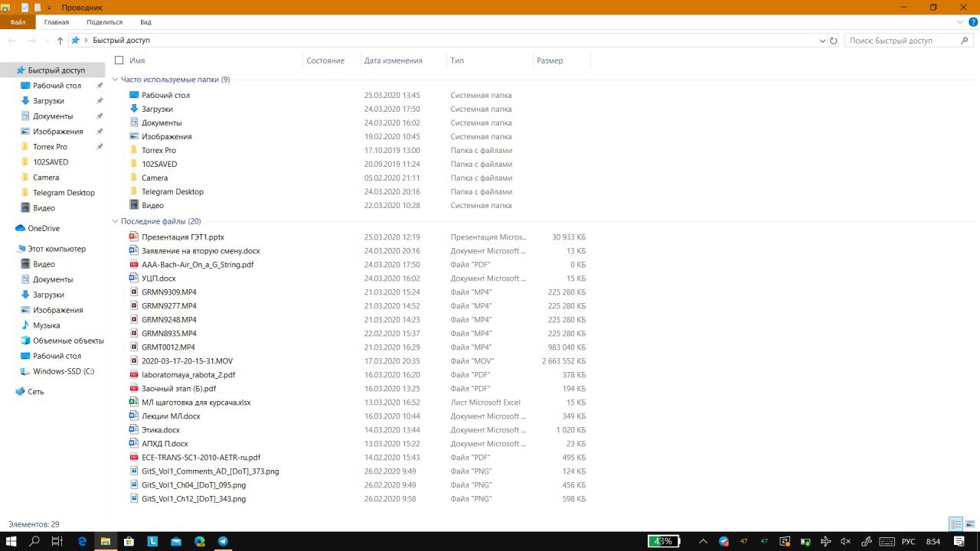Show hidden system tray icons

coord(704,541)
